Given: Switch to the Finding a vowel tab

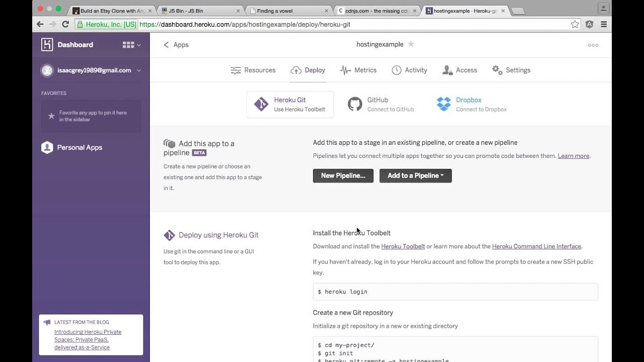Looking at the screenshot, I should pos(289,11).
